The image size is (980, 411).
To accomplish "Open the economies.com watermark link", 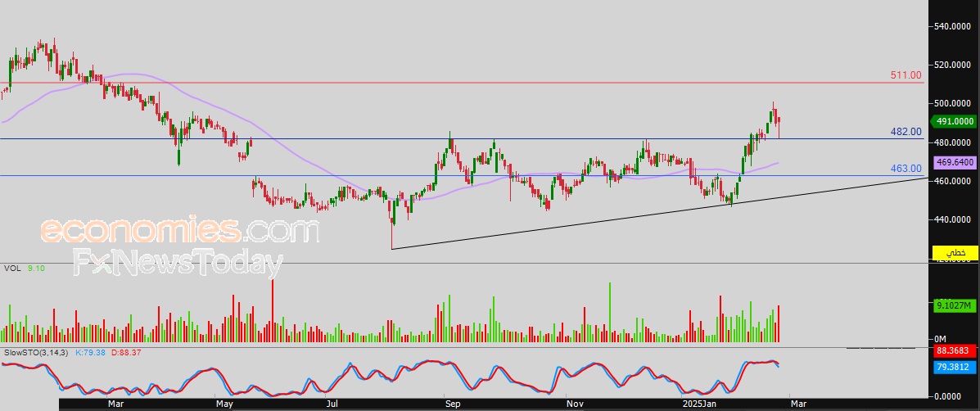I will coord(179,230).
